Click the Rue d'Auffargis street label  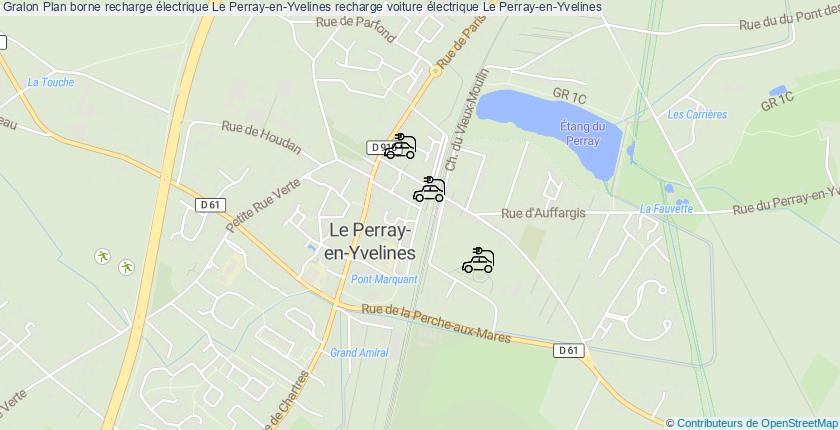click(543, 213)
